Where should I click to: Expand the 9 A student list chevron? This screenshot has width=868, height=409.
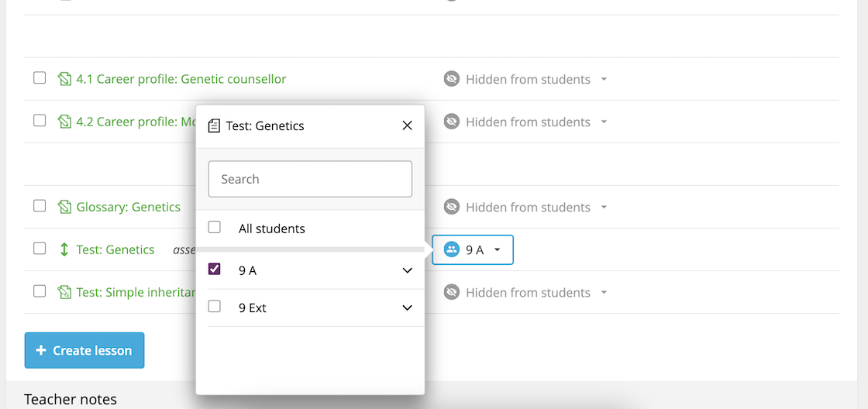[x=408, y=270]
